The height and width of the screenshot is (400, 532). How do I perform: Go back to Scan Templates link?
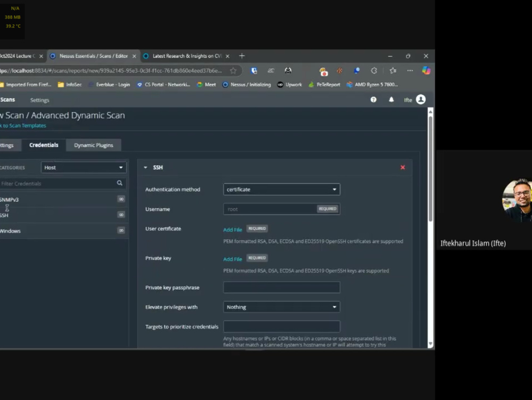pos(23,126)
